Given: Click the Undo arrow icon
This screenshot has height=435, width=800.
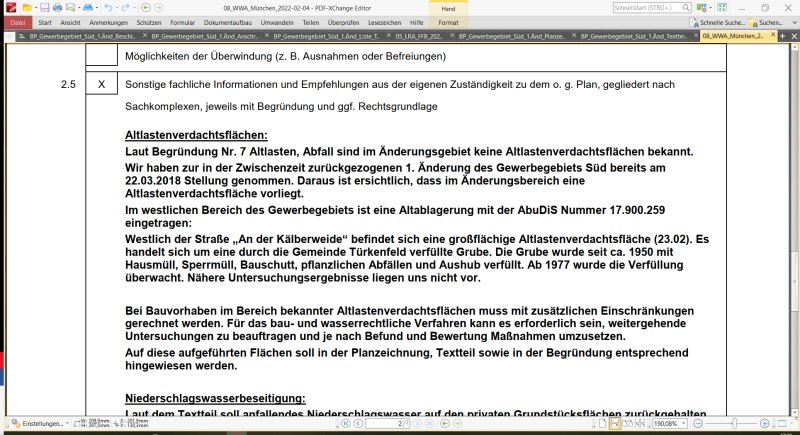Looking at the screenshot, I should [108, 8].
